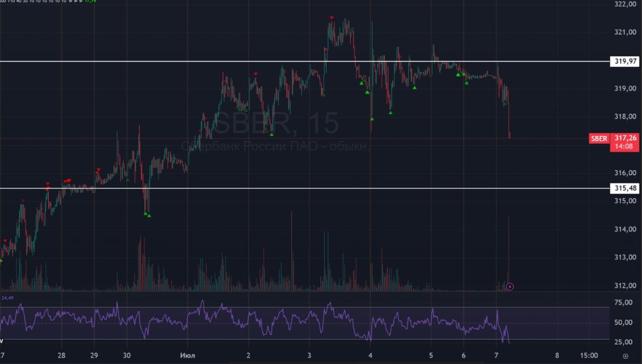Click the 313,00 price scale label

pyautogui.click(x=625, y=258)
